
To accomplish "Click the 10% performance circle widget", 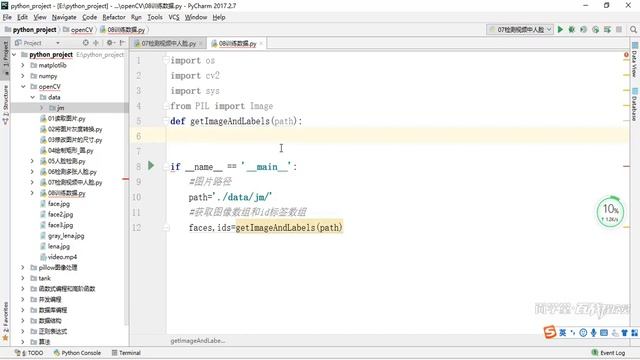I will coord(610,212).
